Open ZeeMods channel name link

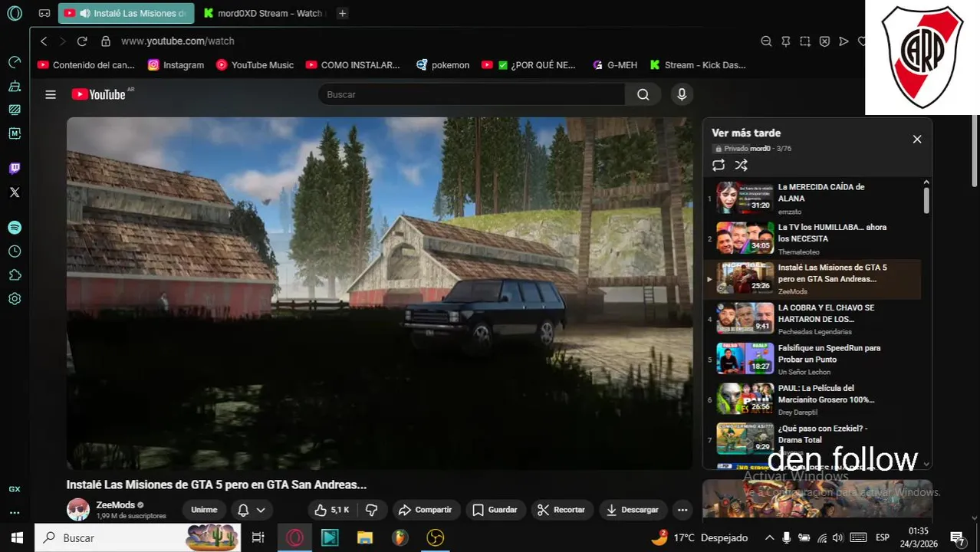click(115, 505)
